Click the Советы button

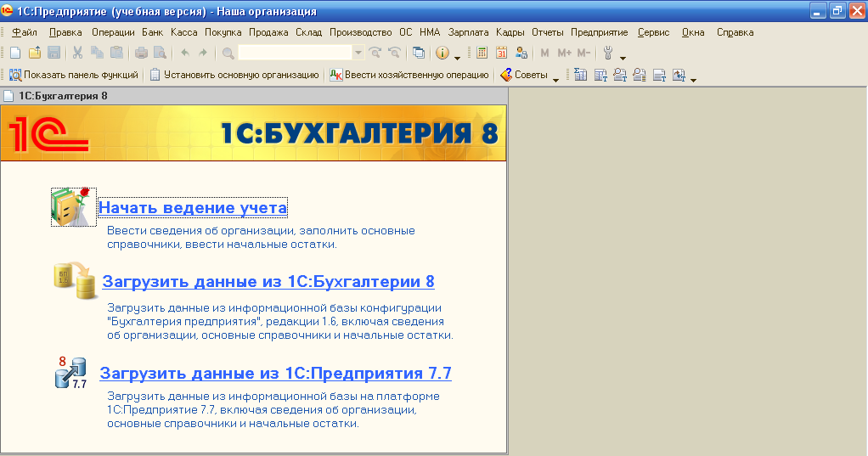[x=524, y=75]
